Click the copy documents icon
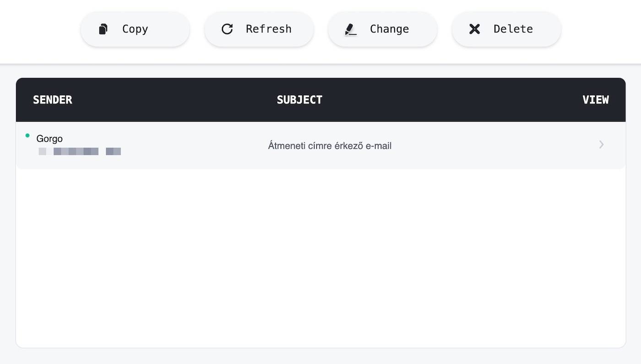The height and width of the screenshot is (364, 641). pos(103,29)
